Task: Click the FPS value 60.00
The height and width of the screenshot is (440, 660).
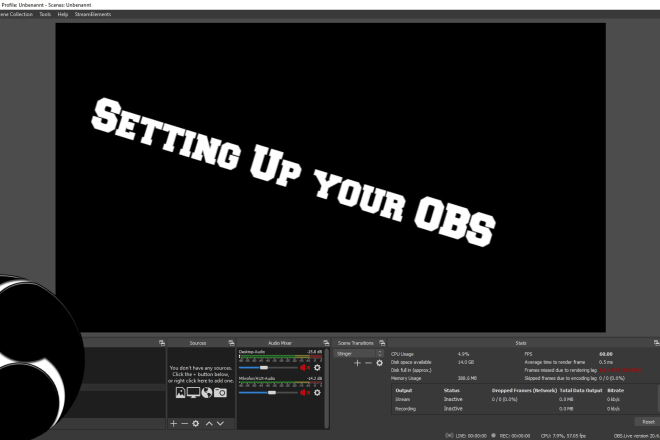Action: click(x=606, y=354)
